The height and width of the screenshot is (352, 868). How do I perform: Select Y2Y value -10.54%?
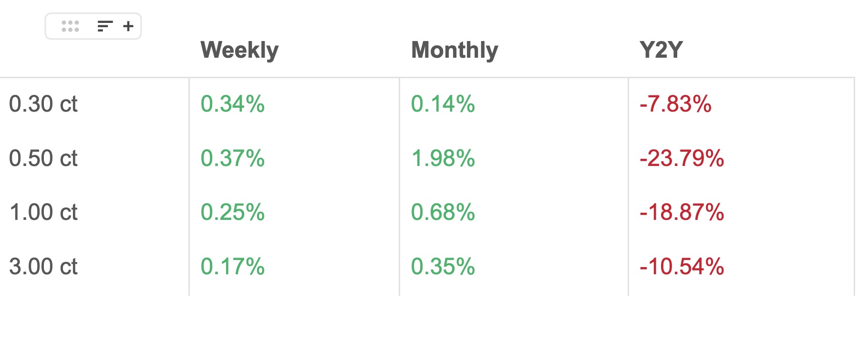click(x=682, y=267)
